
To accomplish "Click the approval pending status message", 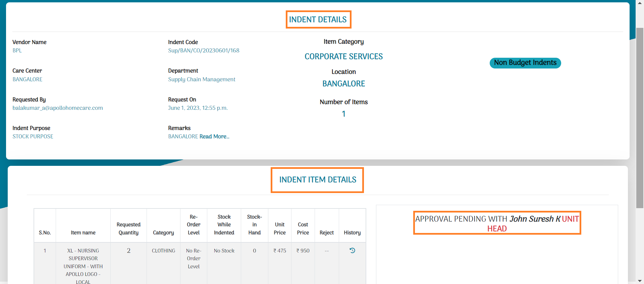I will (x=497, y=224).
